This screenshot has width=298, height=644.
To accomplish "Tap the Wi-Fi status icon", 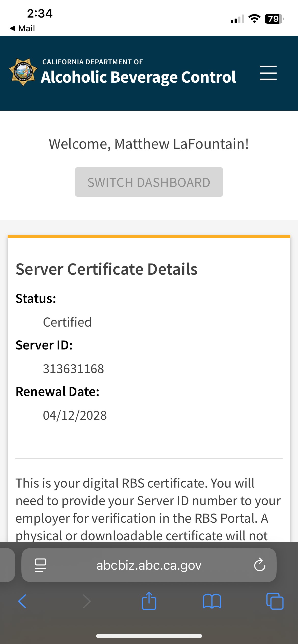I will click(x=254, y=19).
